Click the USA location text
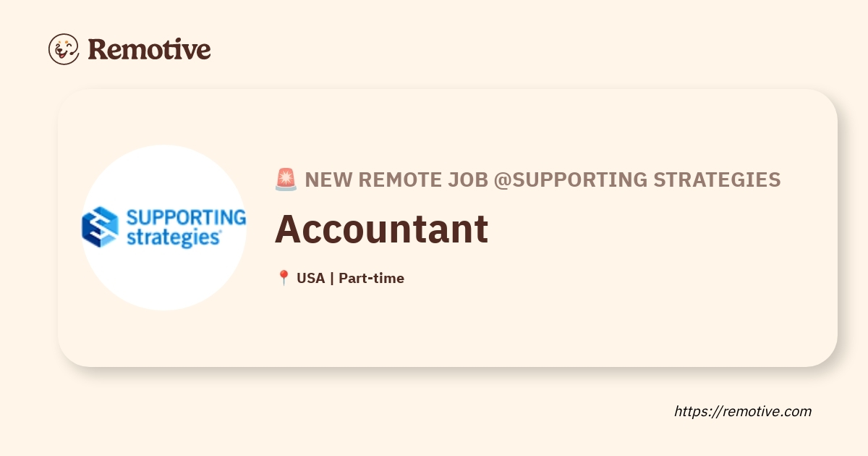The height and width of the screenshot is (456, 868). coord(310,278)
